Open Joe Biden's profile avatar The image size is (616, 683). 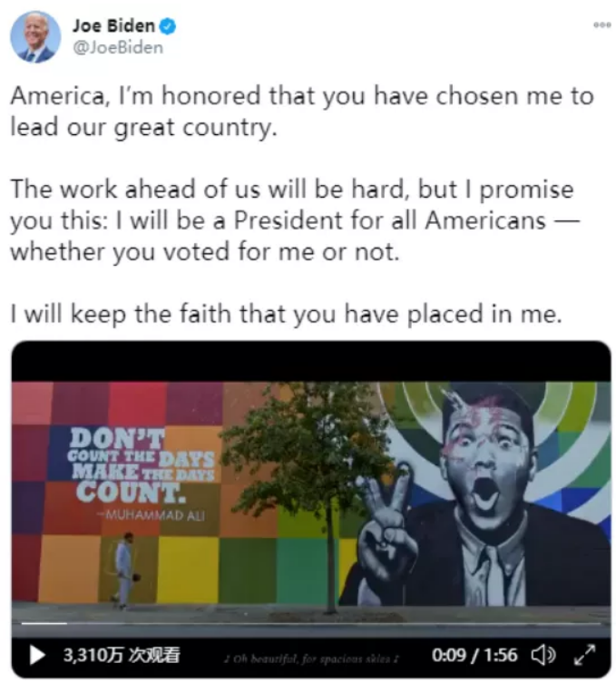click(35, 37)
